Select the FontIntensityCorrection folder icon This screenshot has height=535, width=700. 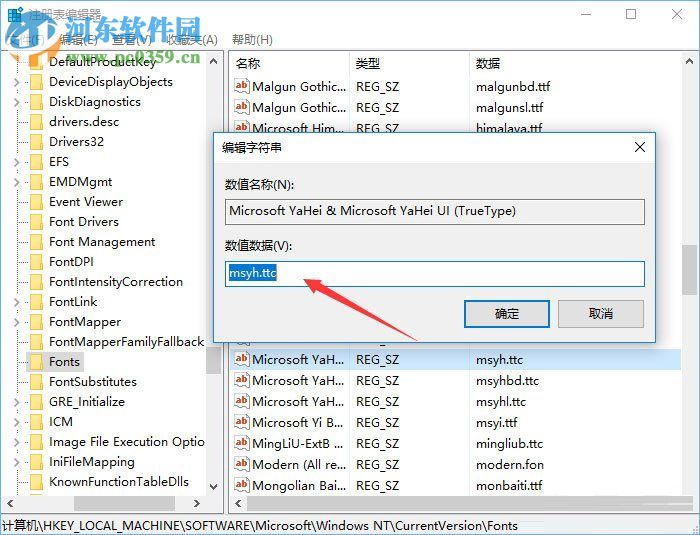pos(36,282)
